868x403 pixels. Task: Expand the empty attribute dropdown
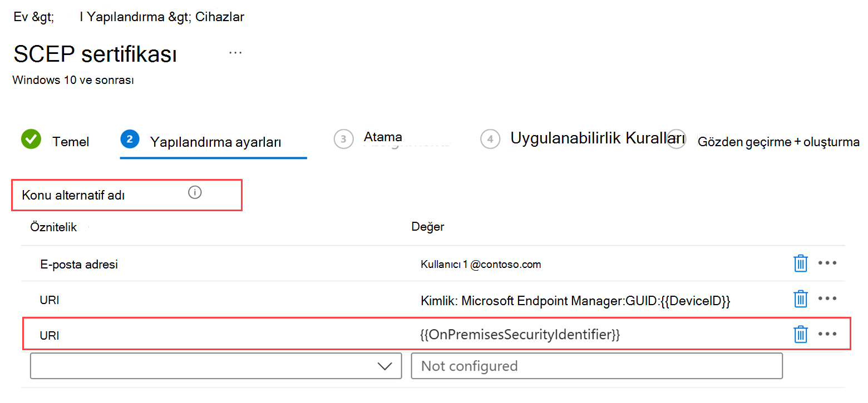[x=216, y=366]
